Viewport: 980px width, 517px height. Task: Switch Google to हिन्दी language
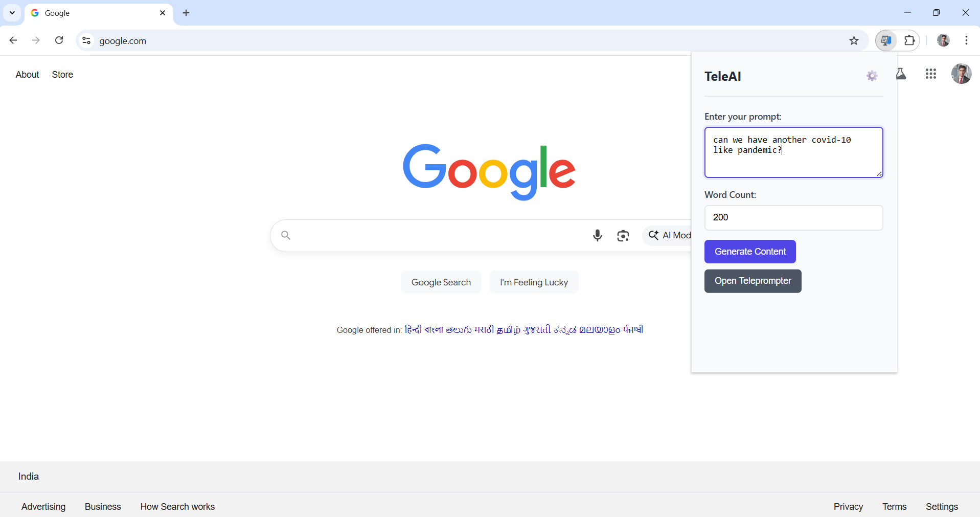[x=413, y=330]
